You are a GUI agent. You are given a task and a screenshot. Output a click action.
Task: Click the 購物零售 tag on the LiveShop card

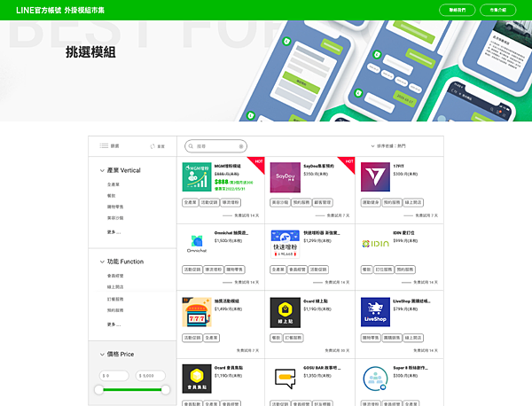(x=371, y=338)
